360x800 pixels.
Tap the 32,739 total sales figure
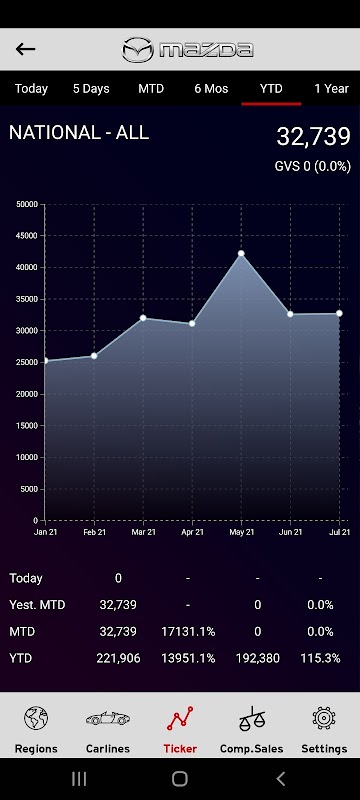click(314, 137)
